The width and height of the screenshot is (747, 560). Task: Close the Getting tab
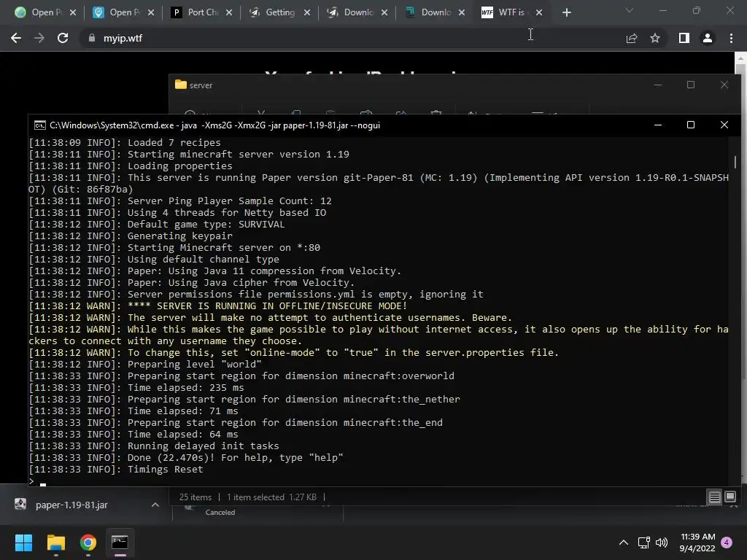[x=307, y=12]
